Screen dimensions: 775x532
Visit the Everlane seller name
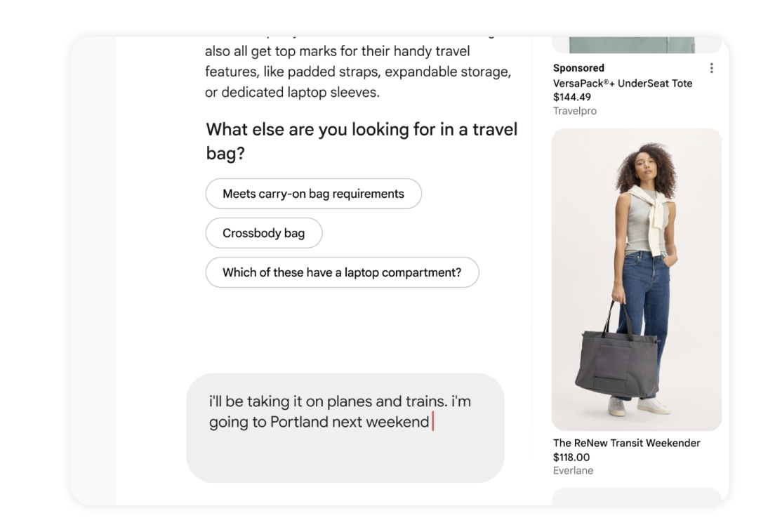(x=573, y=470)
